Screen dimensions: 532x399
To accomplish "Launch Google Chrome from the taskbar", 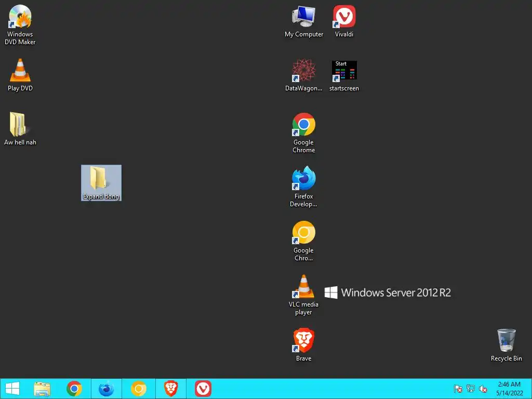I will tap(74, 389).
